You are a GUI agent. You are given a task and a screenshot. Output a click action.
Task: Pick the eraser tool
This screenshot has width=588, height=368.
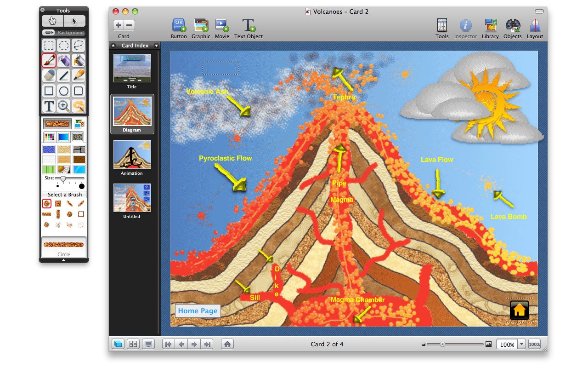(49, 75)
